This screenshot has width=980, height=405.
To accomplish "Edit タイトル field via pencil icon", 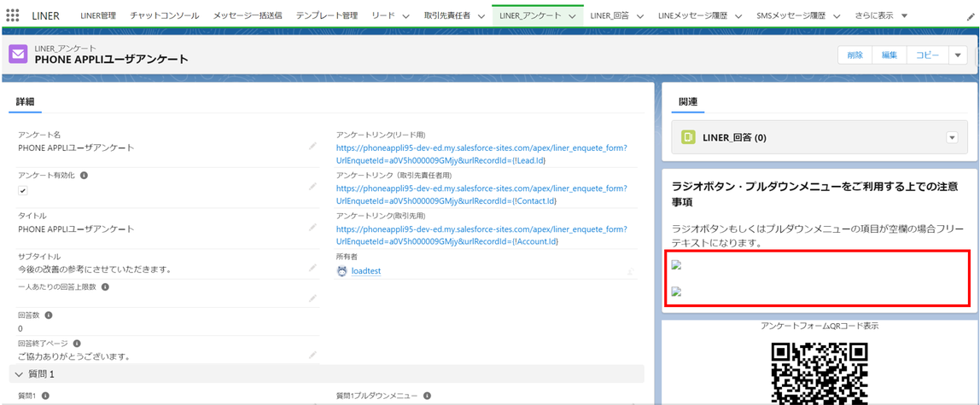I will coord(312,227).
